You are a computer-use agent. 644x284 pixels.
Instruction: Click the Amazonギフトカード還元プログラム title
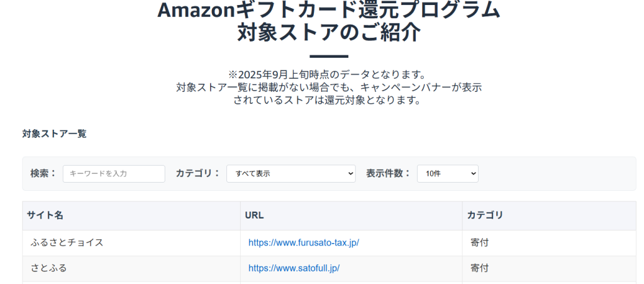pyautogui.click(x=328, y=10)
